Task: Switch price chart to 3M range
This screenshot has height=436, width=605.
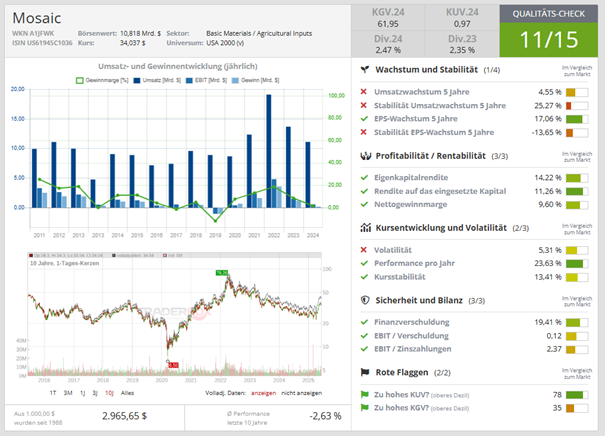Action: tap(68, 393)
